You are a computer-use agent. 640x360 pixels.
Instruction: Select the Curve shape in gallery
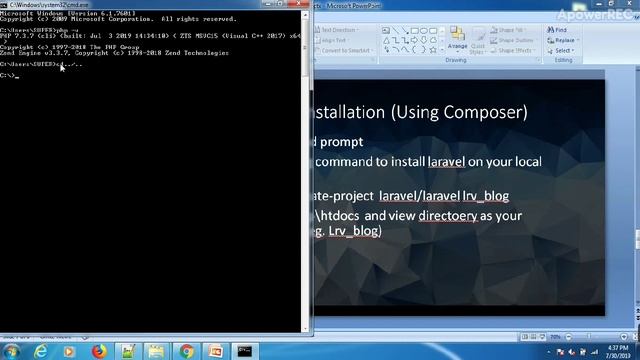click(x=405, y=50)
